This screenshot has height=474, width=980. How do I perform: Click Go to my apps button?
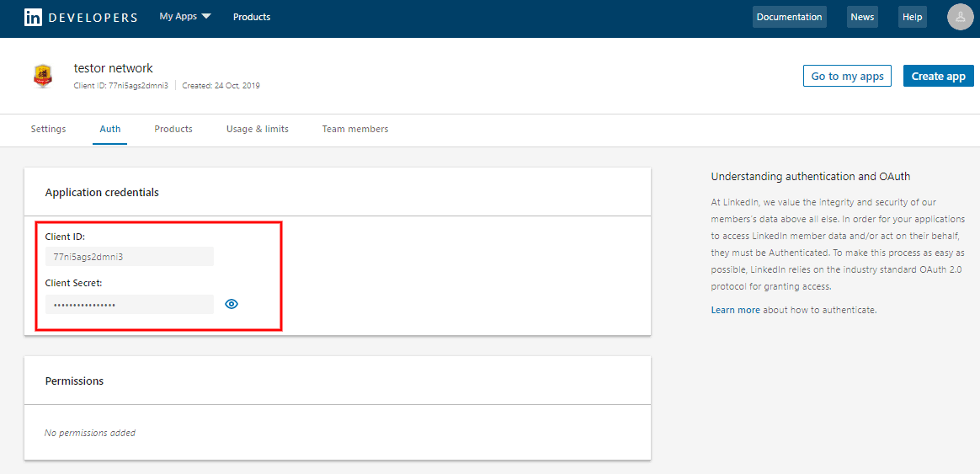tap(848, 77)
